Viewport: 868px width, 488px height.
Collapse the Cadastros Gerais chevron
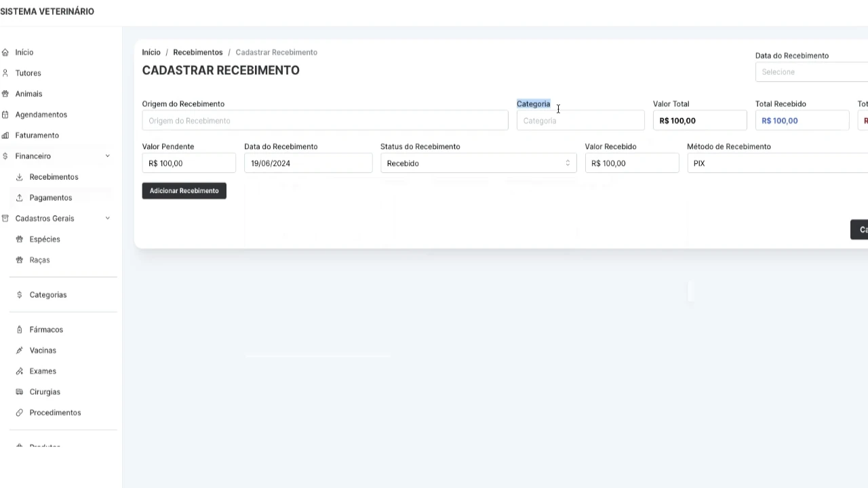107,218
